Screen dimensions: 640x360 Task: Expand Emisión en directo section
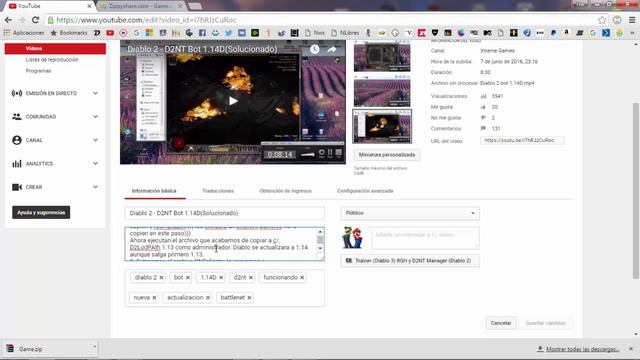click(x=95, y=93)
